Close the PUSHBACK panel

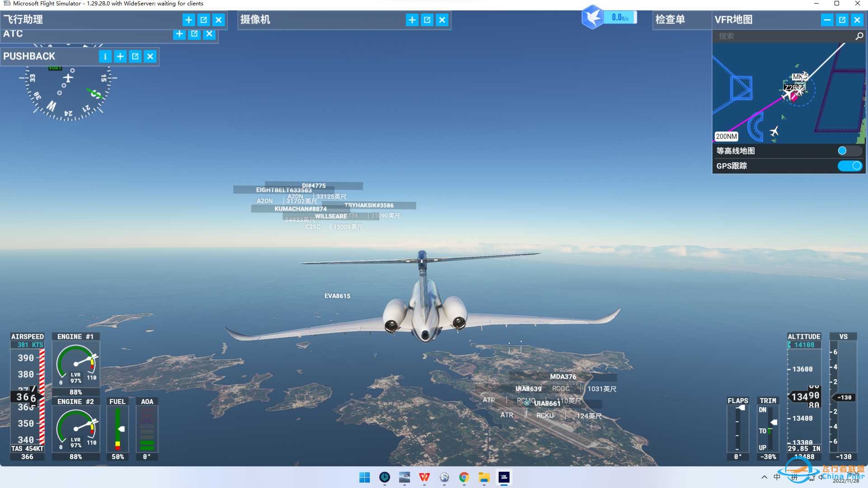pos(150,56)
